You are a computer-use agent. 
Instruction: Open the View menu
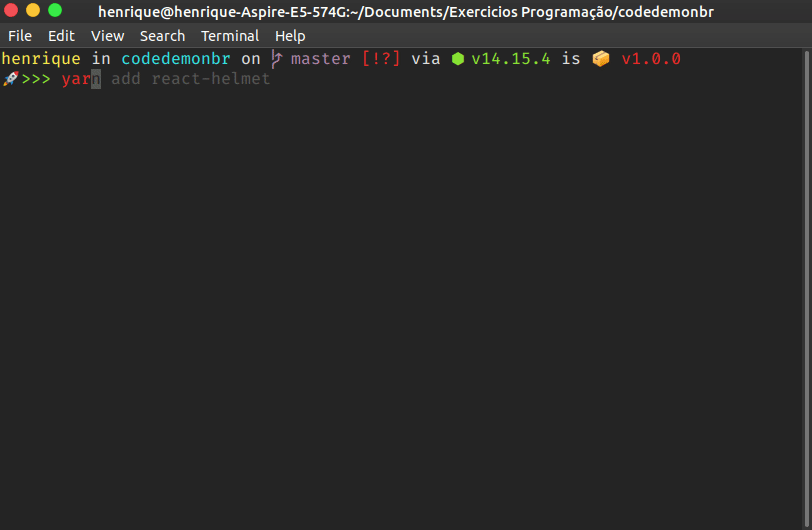(107, 36)
